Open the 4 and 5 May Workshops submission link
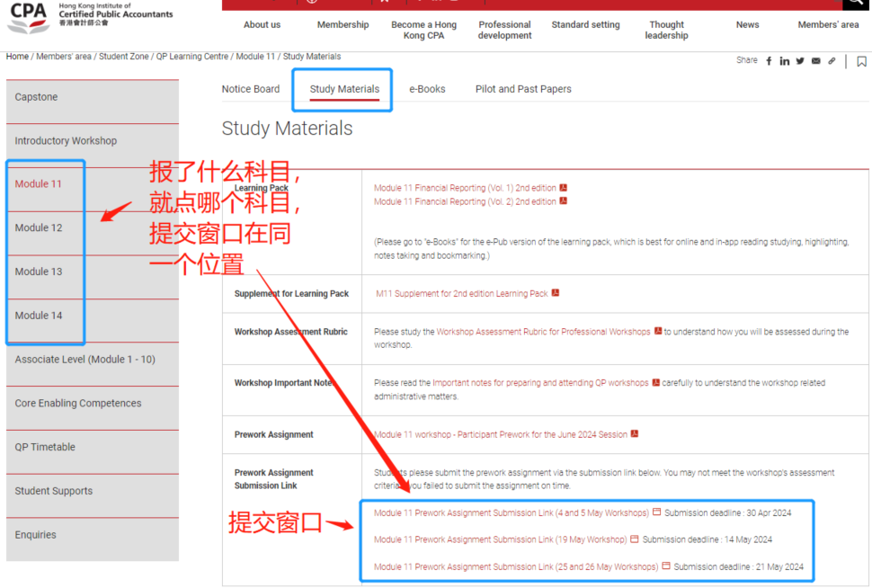Image resolution: width=872 pixels, height=588 pixels. (x=511, y=513)
